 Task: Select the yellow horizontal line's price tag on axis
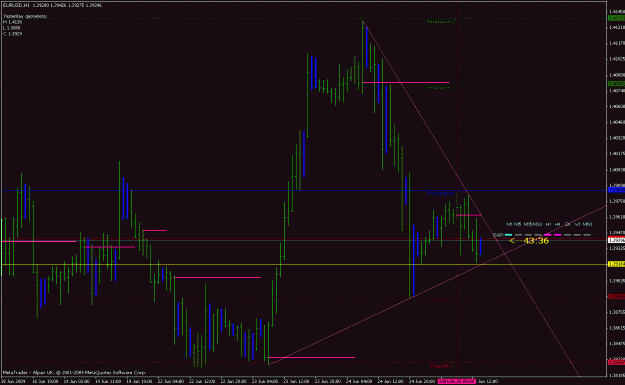point(616,264)
